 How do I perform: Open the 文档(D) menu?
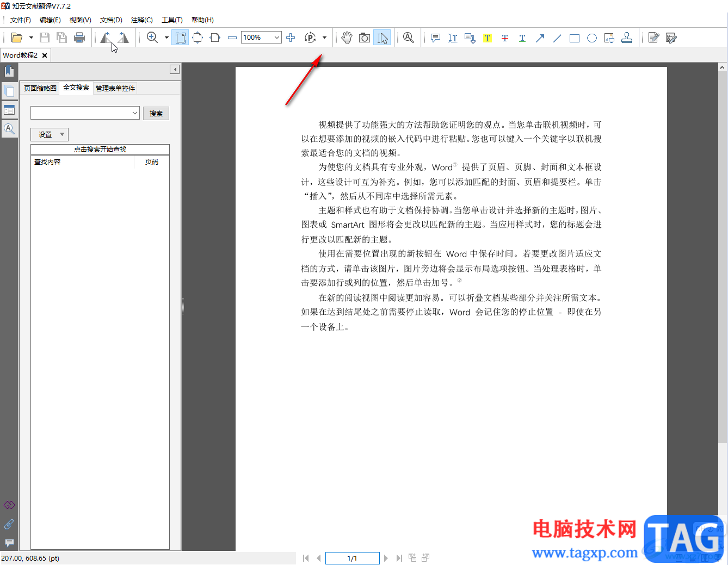(111, 20)
